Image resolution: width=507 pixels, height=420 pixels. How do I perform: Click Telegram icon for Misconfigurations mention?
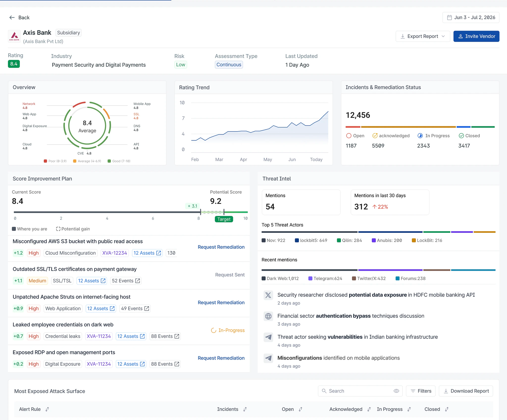click(268, 358)
